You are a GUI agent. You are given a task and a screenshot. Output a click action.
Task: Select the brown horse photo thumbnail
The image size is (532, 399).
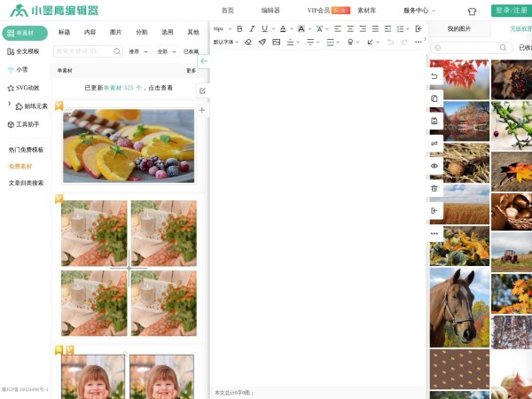(x=458, y=307)
